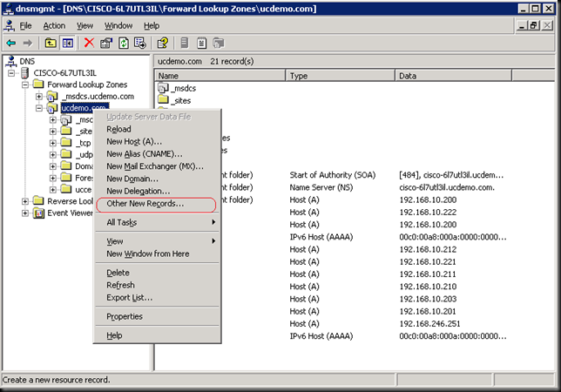
Task: Click the Back arrow toolbar icon
Action: coord(10,43)
